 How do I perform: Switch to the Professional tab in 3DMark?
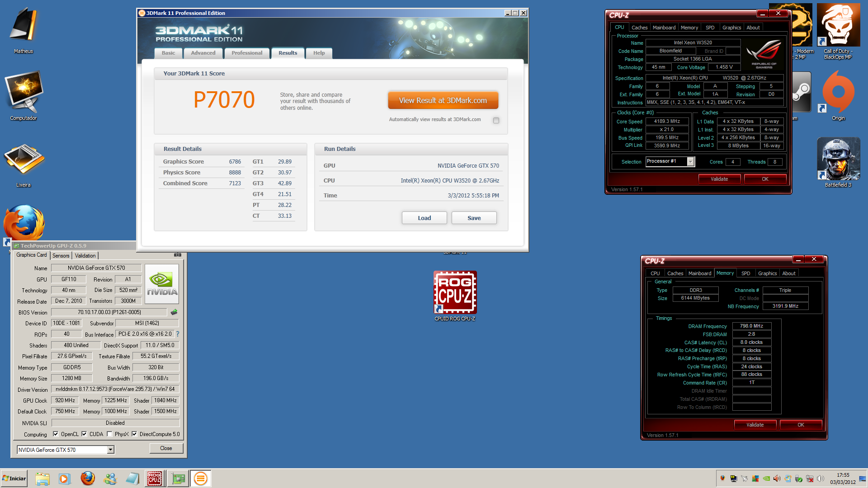point(247,53)
